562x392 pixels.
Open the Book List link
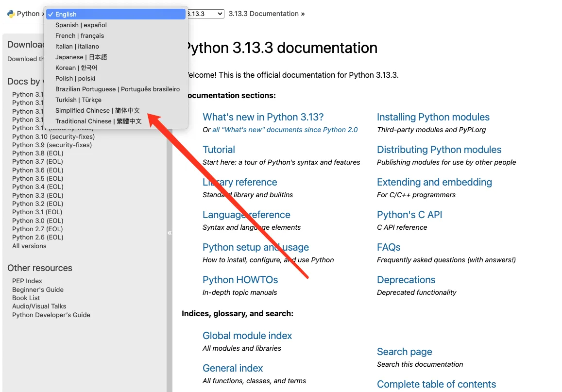[26, 298]
